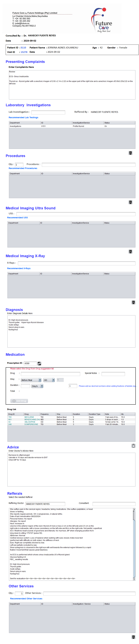Click the Future Care logo
The height and width of the screenshot is (644, 139).
pyautogui.click(x=102, y=20)
